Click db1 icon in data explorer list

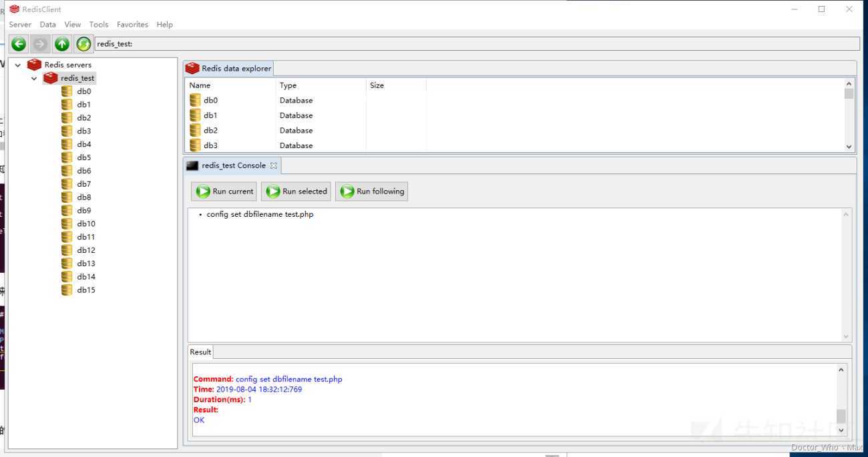tap(195, 115)
